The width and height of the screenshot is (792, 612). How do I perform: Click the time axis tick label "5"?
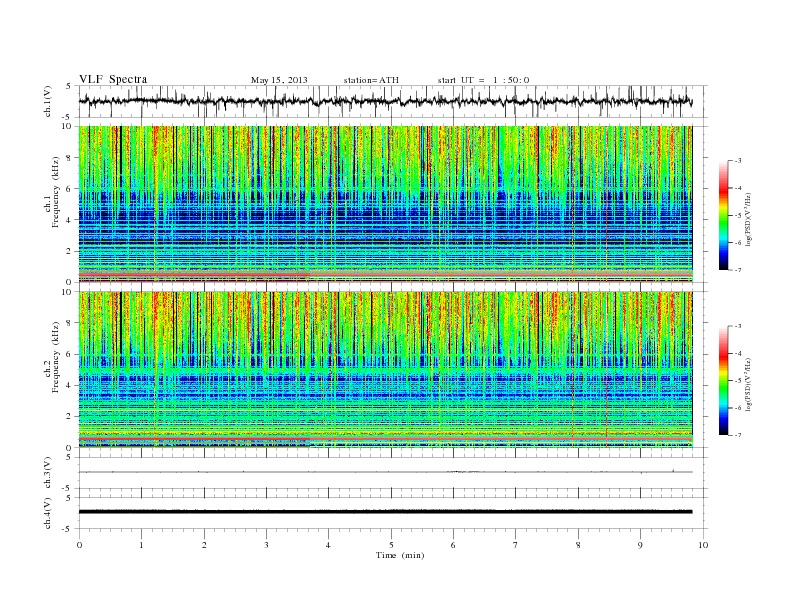pyautogui.click(x=391, y=545)
